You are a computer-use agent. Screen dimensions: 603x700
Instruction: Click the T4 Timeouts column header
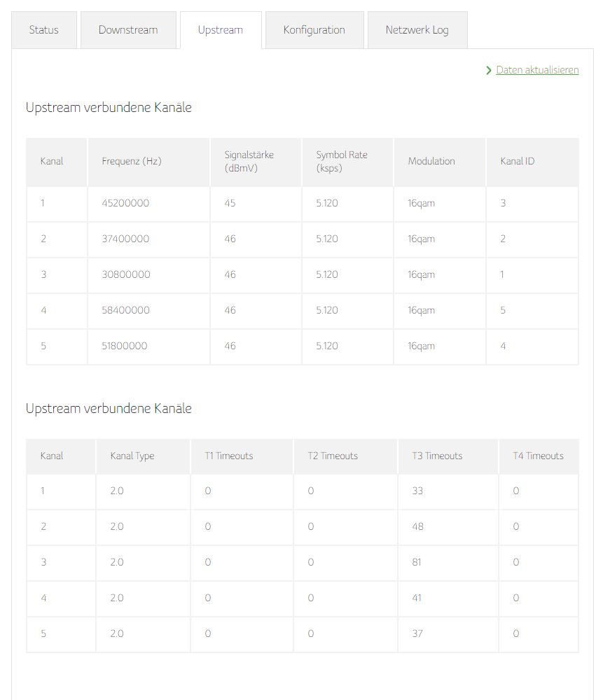coord(538,456)
